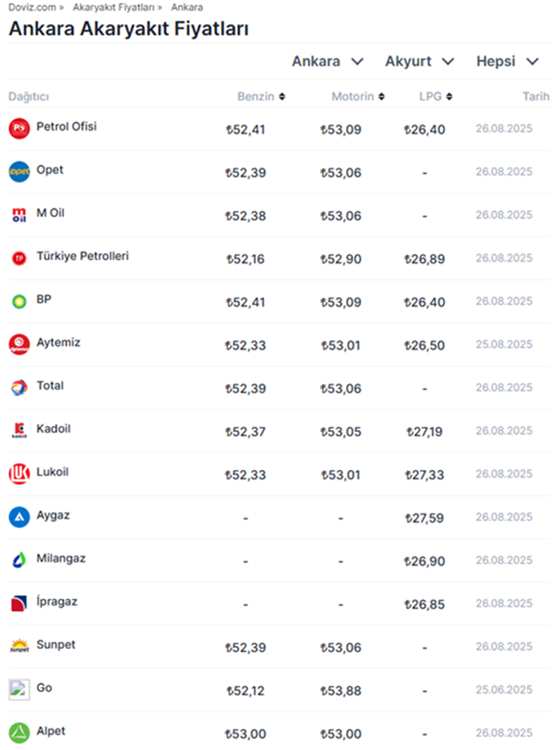
Task: Click the Aygaz blue logo icon
Action: [19, 517]
